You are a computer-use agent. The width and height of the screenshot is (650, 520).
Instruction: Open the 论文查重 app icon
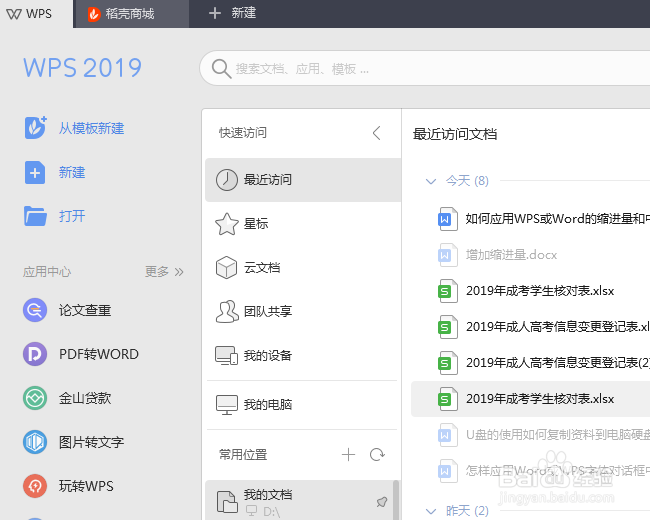(x=35, y=310)
